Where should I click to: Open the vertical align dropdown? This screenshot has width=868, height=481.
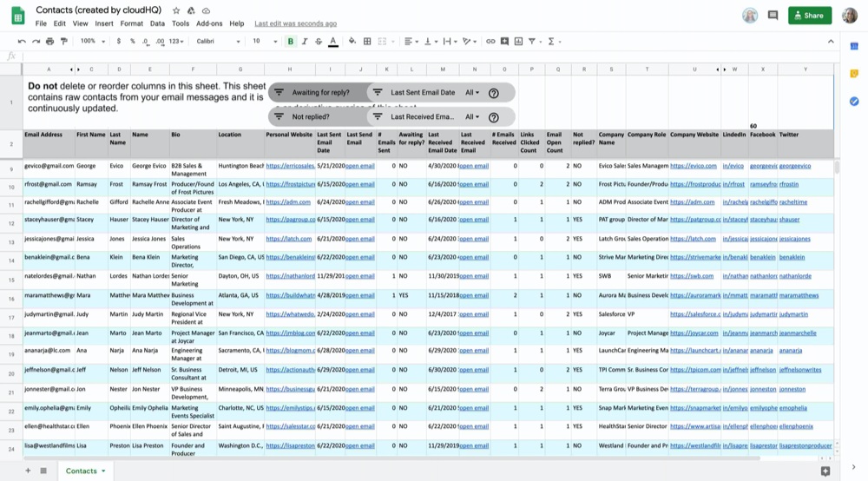[431, 42]
